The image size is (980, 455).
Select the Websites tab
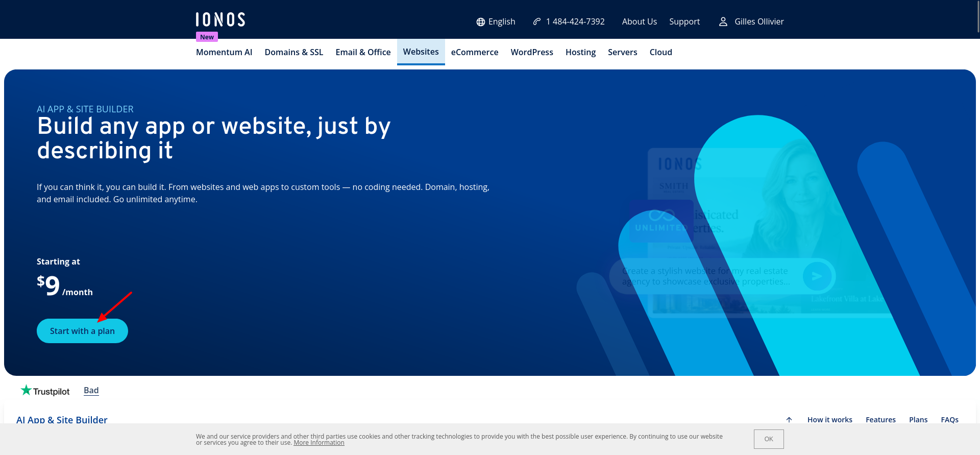click(x=421, y=52)
